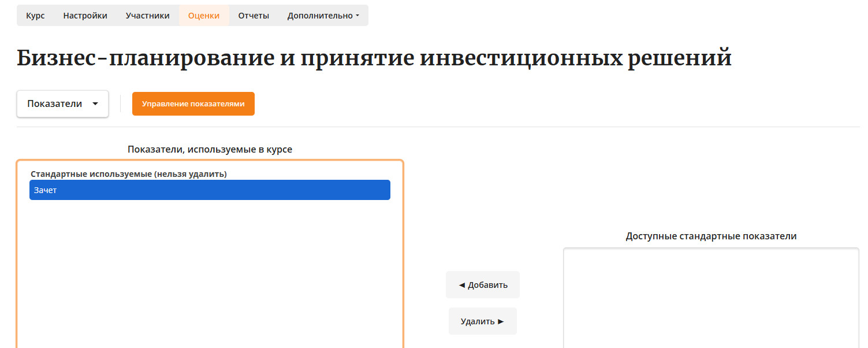
Task: Click the Добавить button
Action: [482, 285]
